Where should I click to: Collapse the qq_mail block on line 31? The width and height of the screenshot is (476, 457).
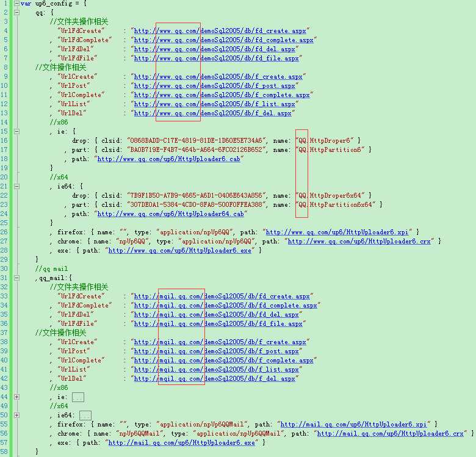click(17, 278)
